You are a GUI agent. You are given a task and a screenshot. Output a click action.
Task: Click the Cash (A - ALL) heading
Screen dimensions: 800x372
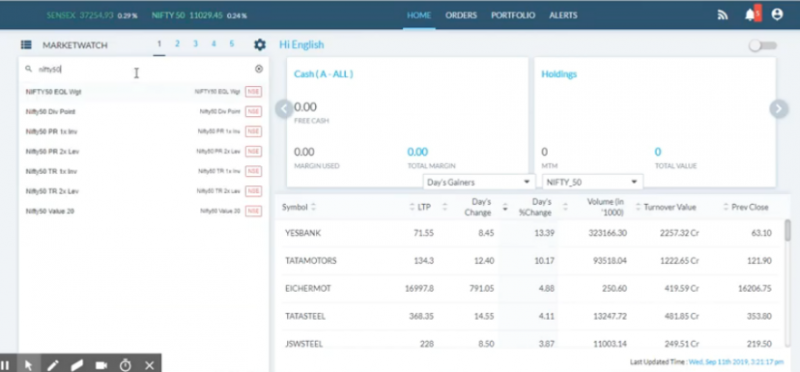click(323, 74)
